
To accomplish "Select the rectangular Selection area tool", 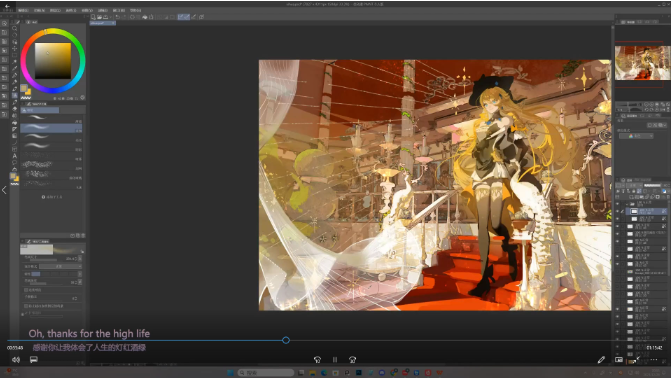I will [x=15, y=55].
